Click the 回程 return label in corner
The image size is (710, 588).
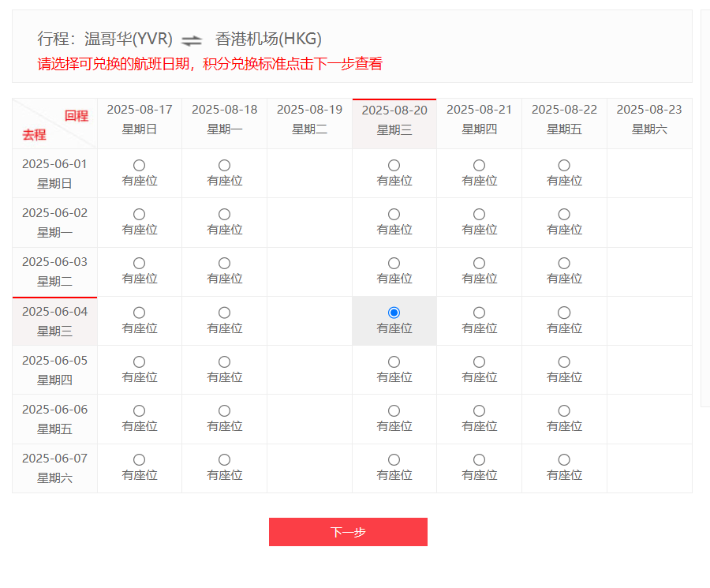tap(76, 116)
